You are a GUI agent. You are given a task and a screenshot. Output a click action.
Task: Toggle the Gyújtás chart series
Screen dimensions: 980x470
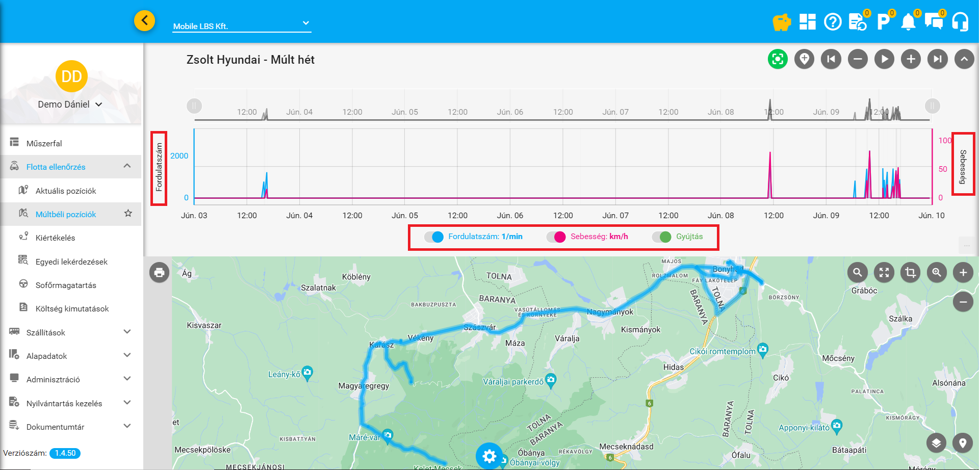point(661,237)
